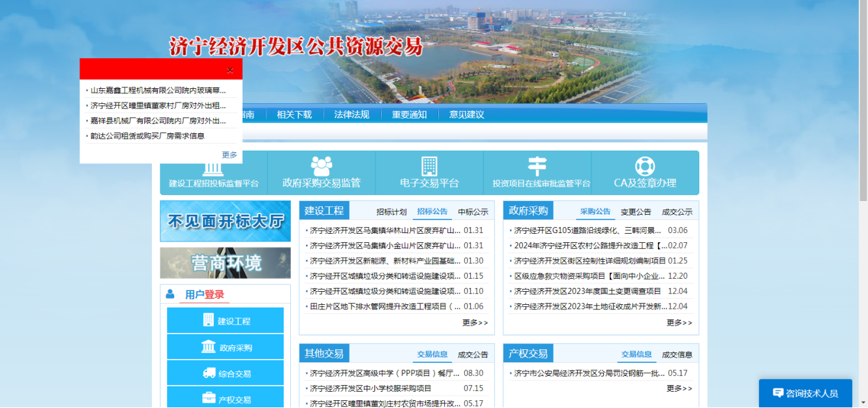
Task: Click 更多 in the popup notice
Action: point(230,155)
